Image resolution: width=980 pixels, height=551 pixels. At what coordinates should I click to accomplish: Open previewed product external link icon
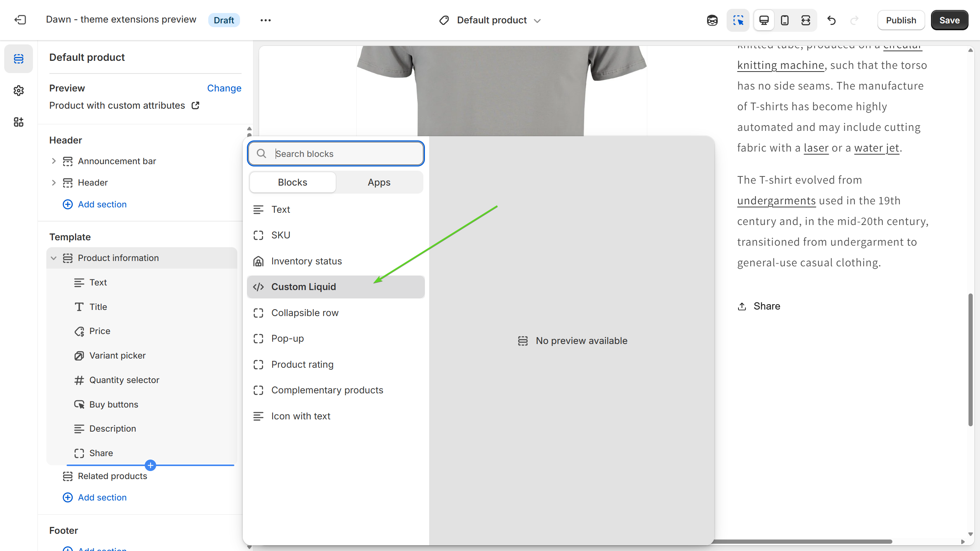tap(196, 106)
